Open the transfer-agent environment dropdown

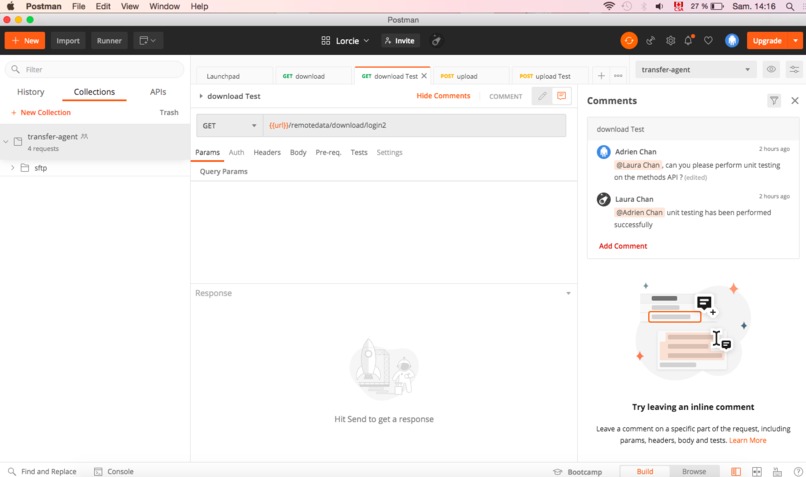(696, 69)
